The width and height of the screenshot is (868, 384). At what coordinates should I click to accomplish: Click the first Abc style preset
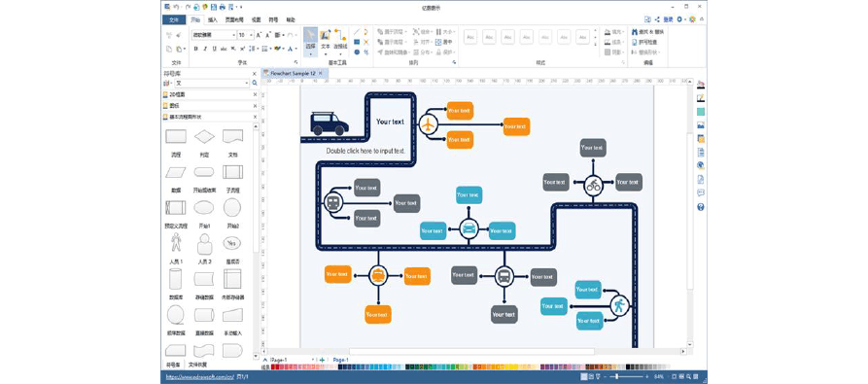point(470,37)
